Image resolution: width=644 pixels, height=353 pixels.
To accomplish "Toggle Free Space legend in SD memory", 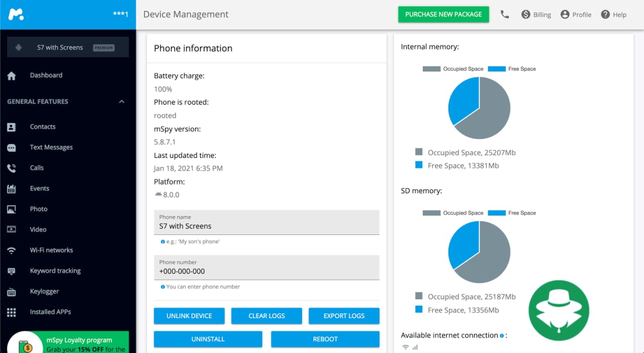I will 512,213.
